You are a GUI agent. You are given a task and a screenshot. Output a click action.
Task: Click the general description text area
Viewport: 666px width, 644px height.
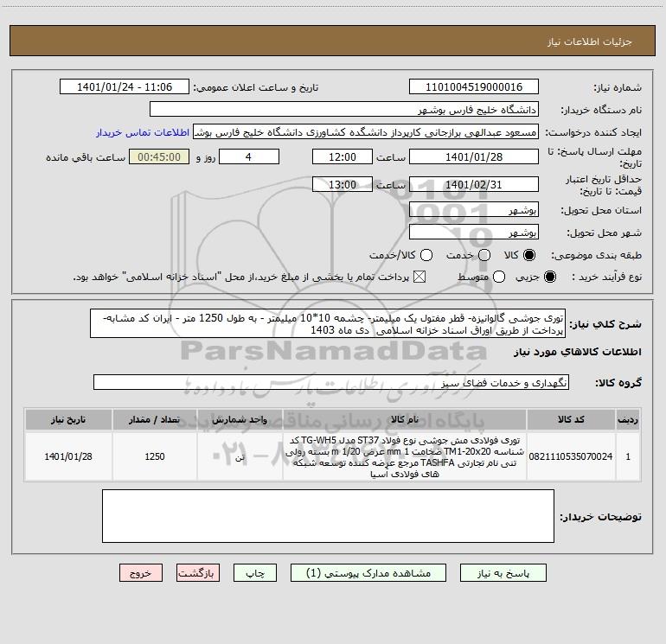[x=328, y=324]
